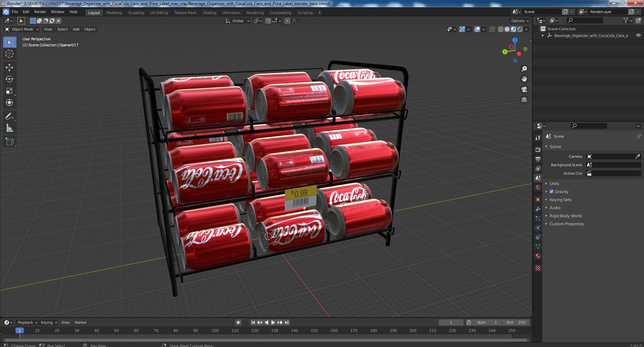Select the Measure tool

[9, 128]
